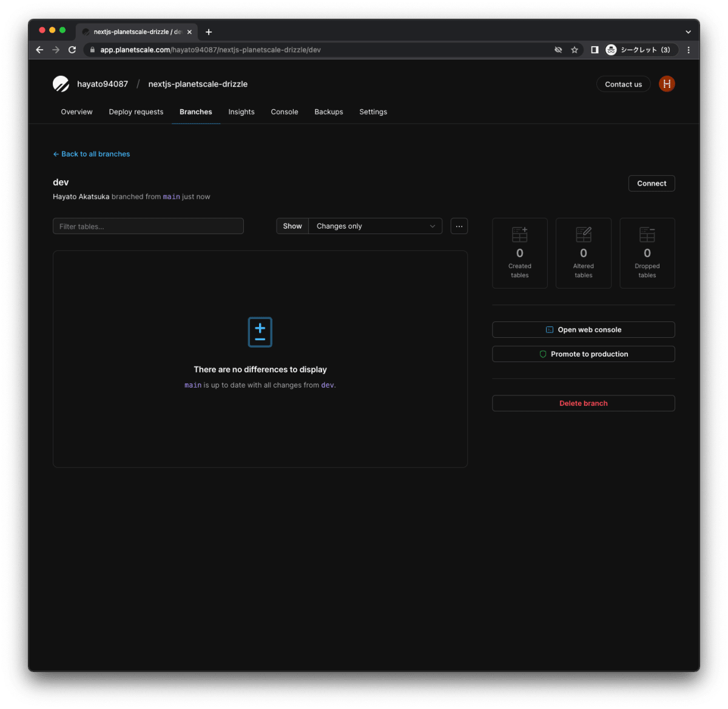Open the incognito profile indicator
This screenshot has width=728, height=709.
tap(641, 50)
